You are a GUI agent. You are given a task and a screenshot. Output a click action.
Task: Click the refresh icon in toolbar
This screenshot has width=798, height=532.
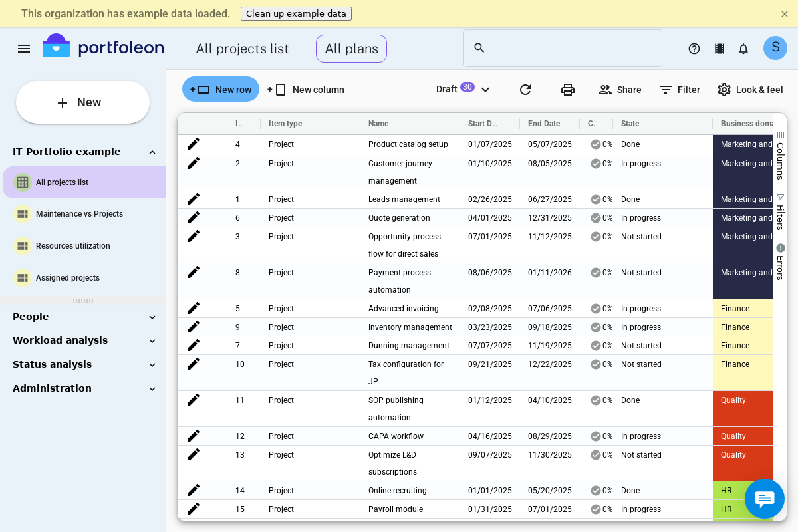coord(525,90)
